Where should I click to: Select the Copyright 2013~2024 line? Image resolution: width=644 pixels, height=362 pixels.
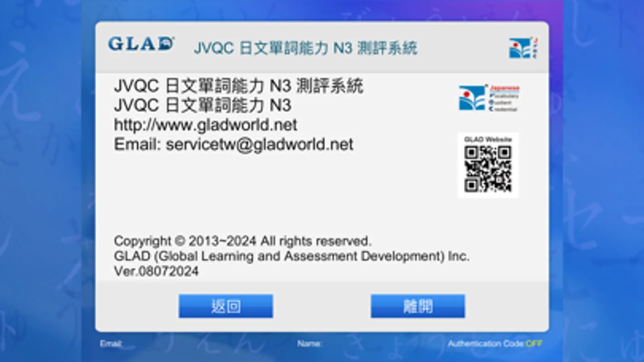[242, 241]
